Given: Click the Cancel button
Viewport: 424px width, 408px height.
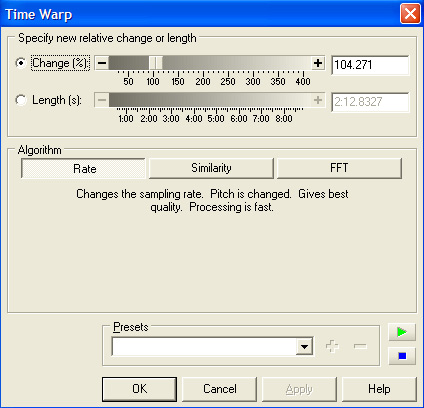Looking at the screenshot, I should [220, 389].
